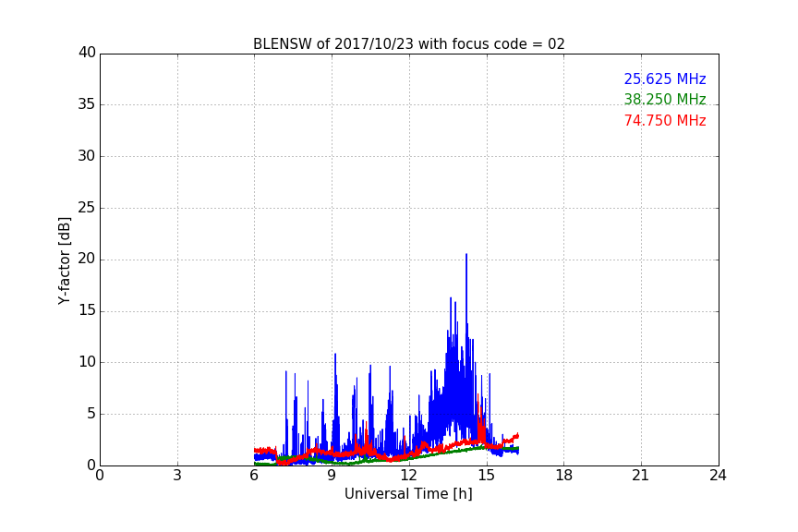This screenshot has width=798, height=532.
Task: Select the green 38.250 MHz legend label
Action: (665, 99)
